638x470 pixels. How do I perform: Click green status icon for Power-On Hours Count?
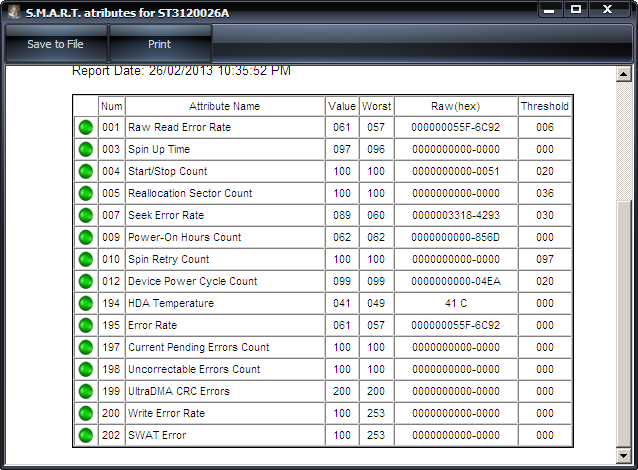click(x=86, y=237)
